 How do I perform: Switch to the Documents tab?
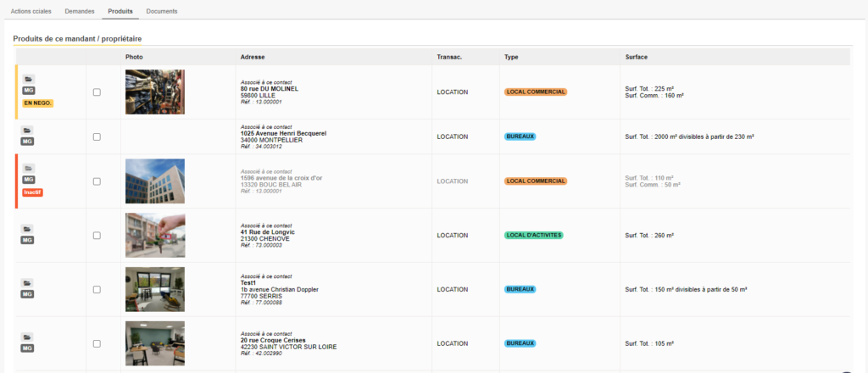click(161, 10)
